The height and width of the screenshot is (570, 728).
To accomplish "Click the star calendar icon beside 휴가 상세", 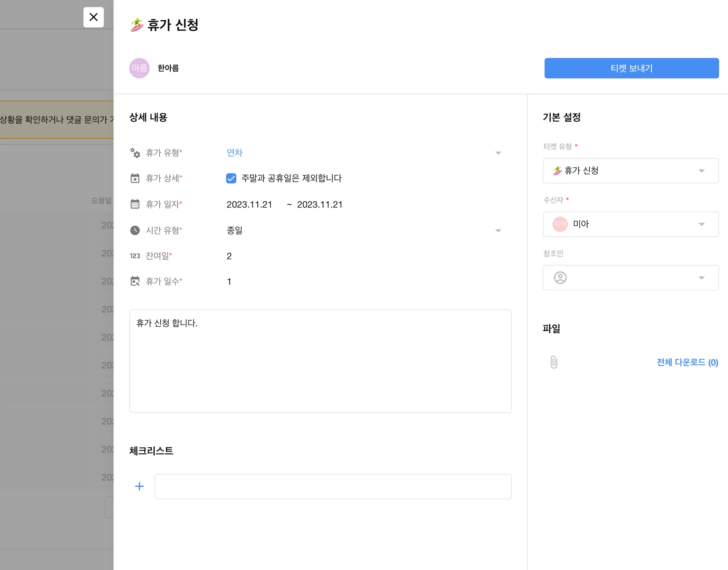I will point(135,178).
